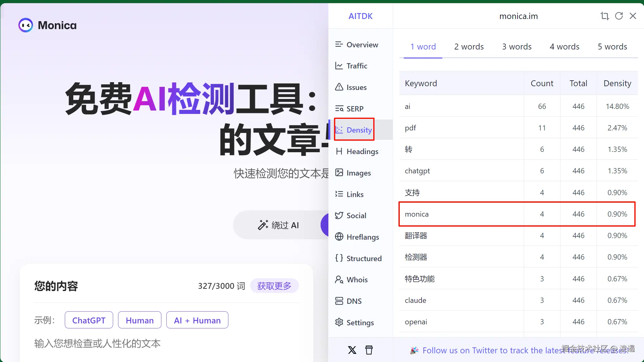
Task: Select the 3 words tab
Action: [x=517, y=47]
